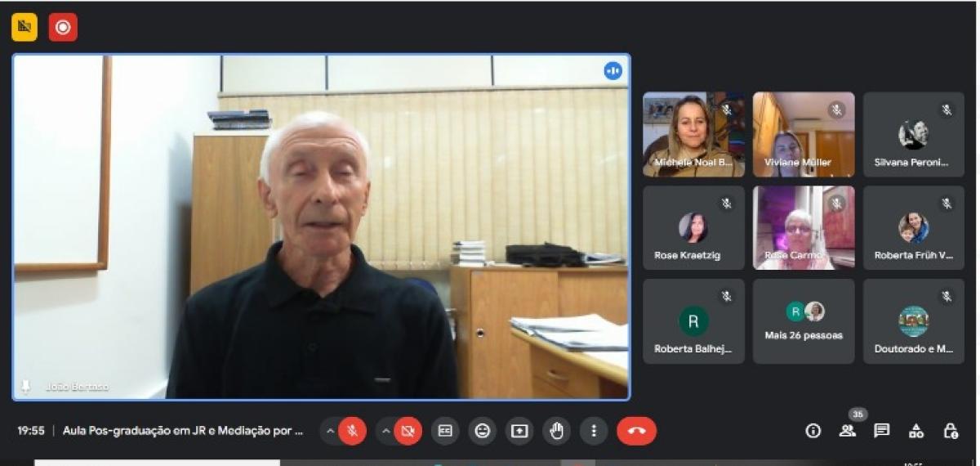This screenshot has height=466, width=980.
Task: Open the three-dot more options menu
Action: (x=594, y=431)
